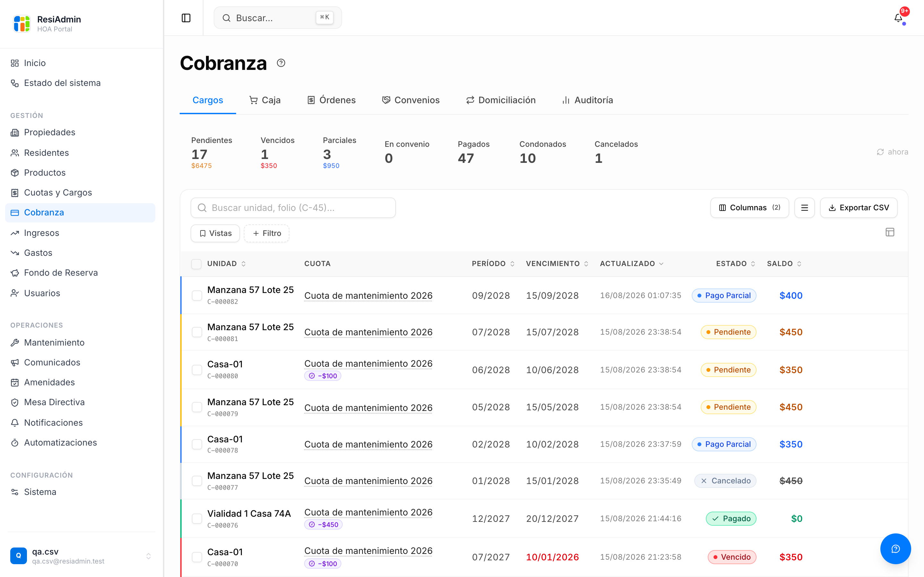Tick the checkbox for Vialidad 1 Casa 74A

(x=197, y=519)
